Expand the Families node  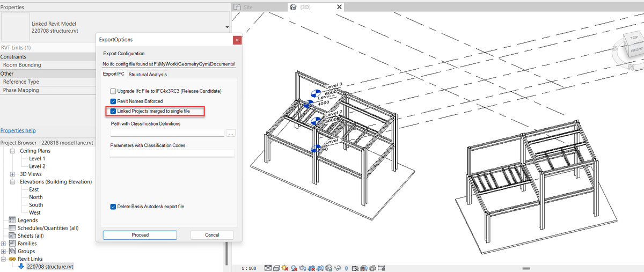4,244
